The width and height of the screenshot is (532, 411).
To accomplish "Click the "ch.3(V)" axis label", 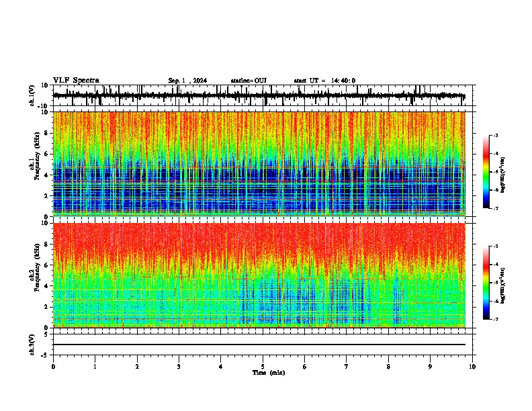I will click(32, 345).
